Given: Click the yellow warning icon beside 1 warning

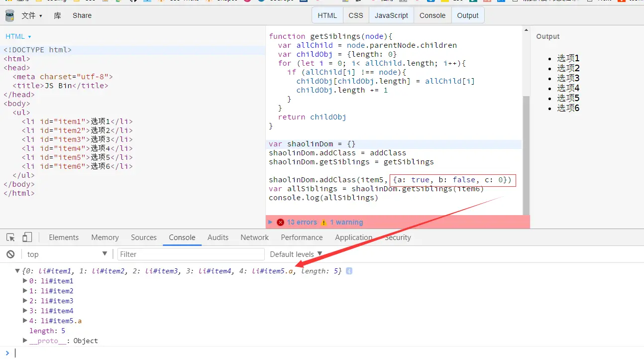Looking at the screenshot, I should tap(324, 223).
